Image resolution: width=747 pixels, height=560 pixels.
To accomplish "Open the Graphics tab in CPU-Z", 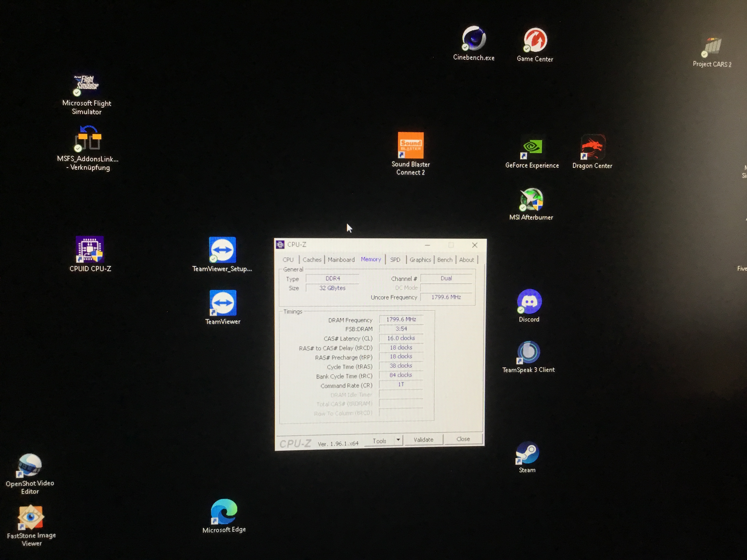I will pos(420,260).
